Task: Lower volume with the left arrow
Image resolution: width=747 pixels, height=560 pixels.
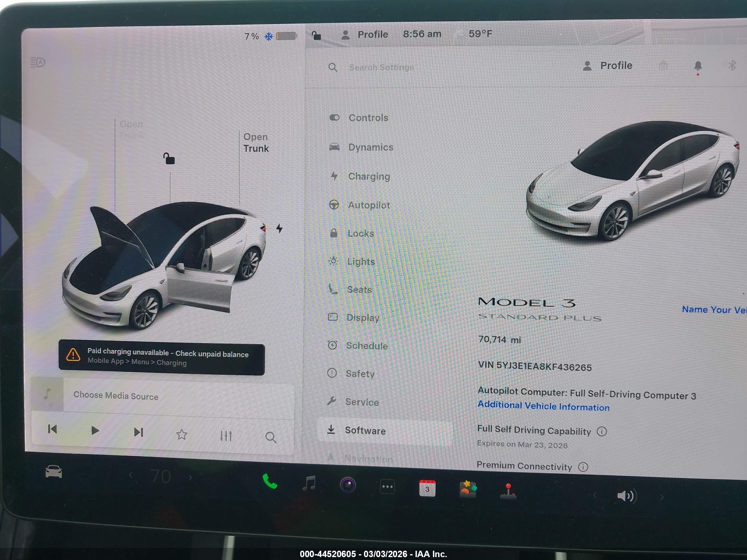Action: point(595,495)
